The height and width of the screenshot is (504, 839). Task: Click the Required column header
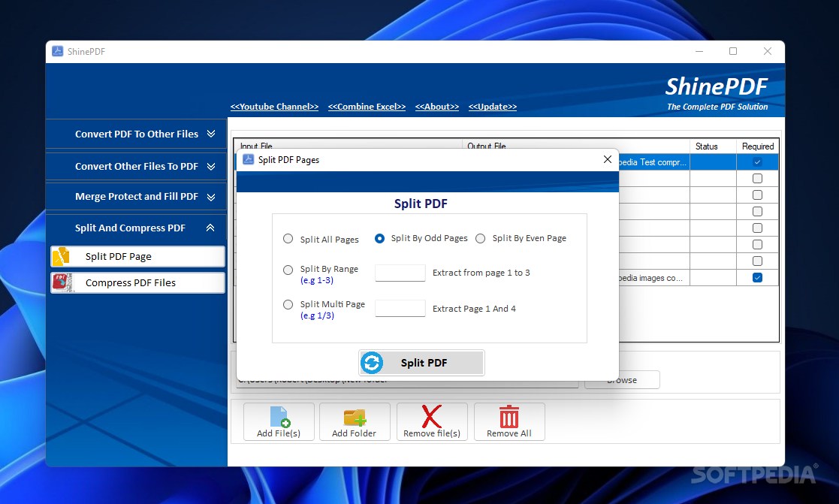coord(758,146)
